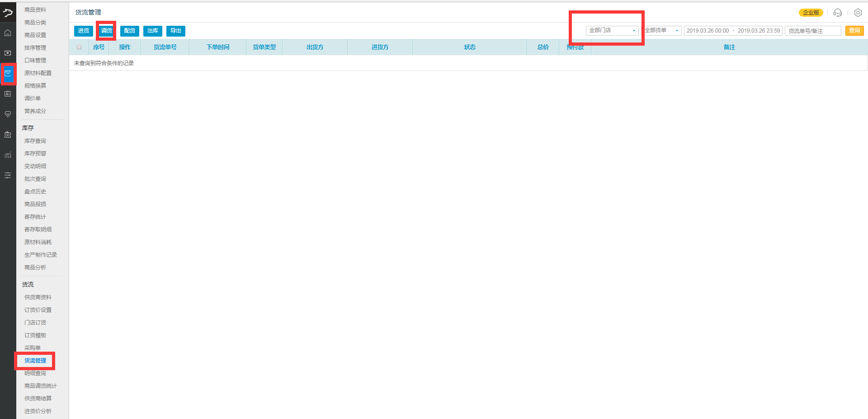Click the 货流单号/备注 search field

click(x=812, y=31)
